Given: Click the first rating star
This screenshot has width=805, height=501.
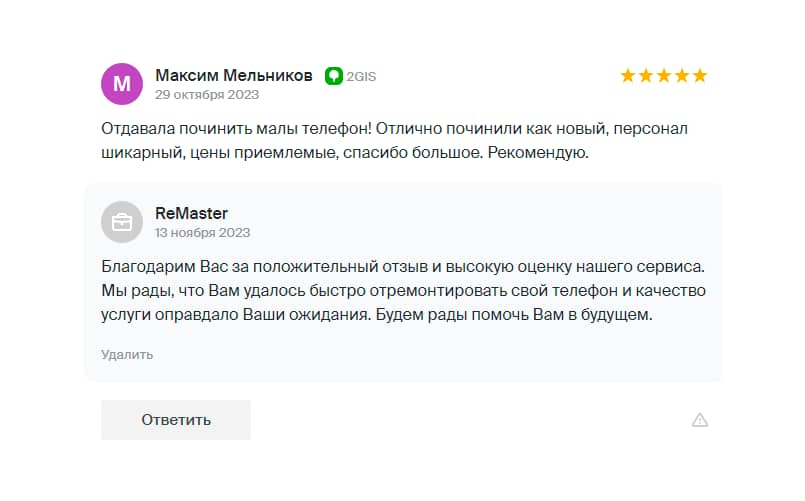Looking at the screenshot, I should pos(628,76).
